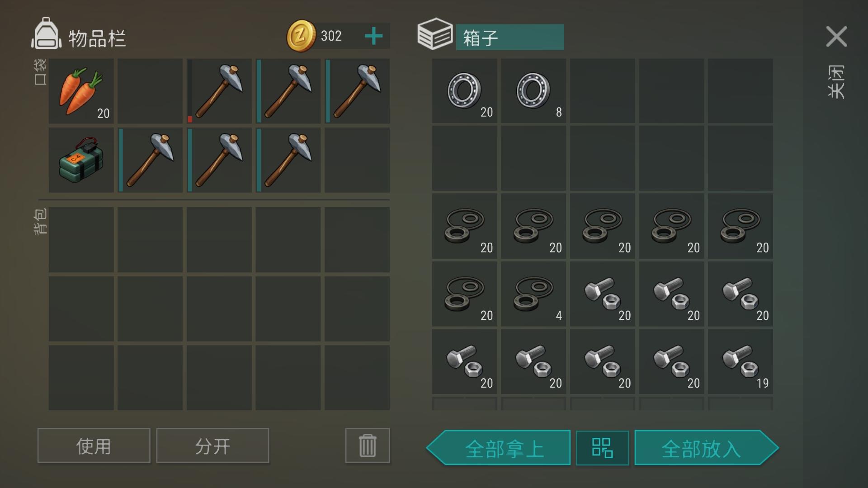Tap the gold coin balance icon
The width and height of the screenshot is (868, 488).
tap(301, 36)
